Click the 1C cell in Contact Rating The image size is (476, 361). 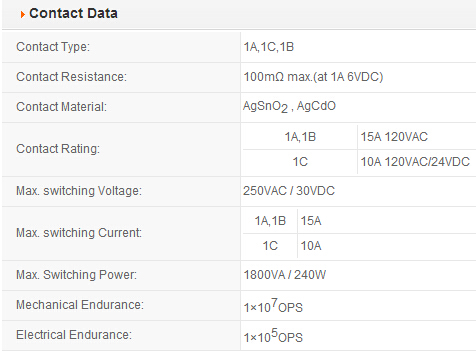tap(300, 162)
